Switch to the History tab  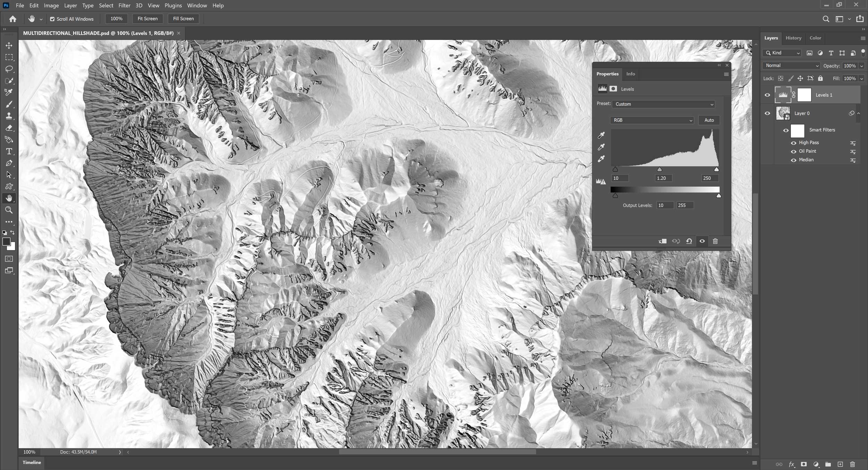click(793, 38)
